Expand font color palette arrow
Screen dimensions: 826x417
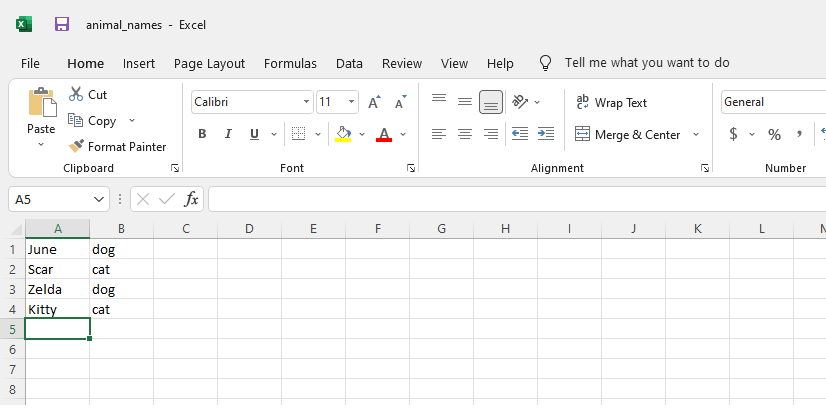tap(403, 134)
